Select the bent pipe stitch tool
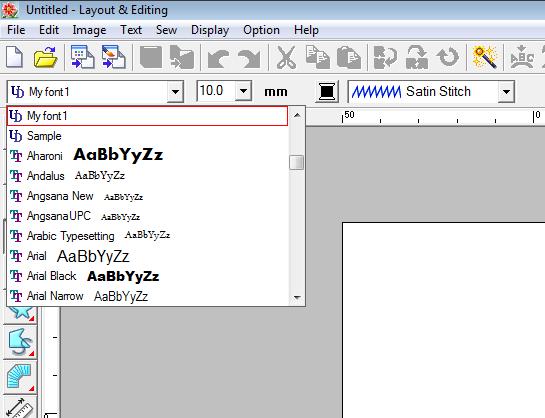545x418 pixels. pyautogui.click(x=20, y=377)
